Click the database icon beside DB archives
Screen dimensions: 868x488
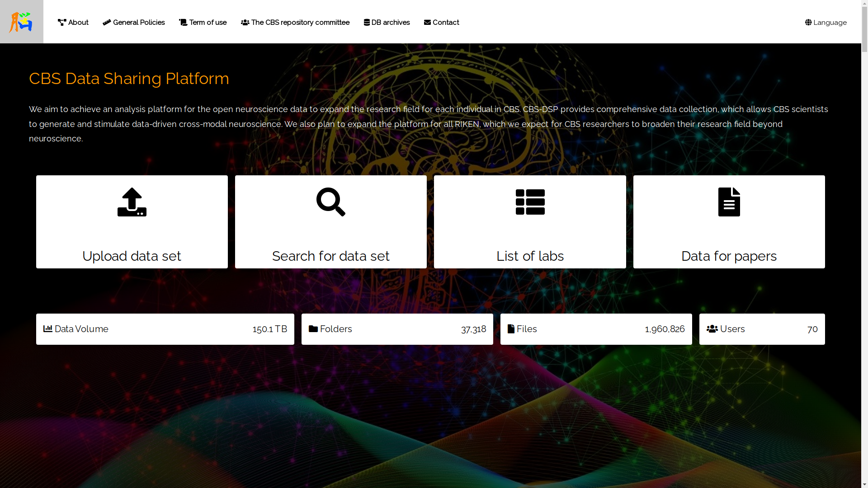[x=367, y=22]
